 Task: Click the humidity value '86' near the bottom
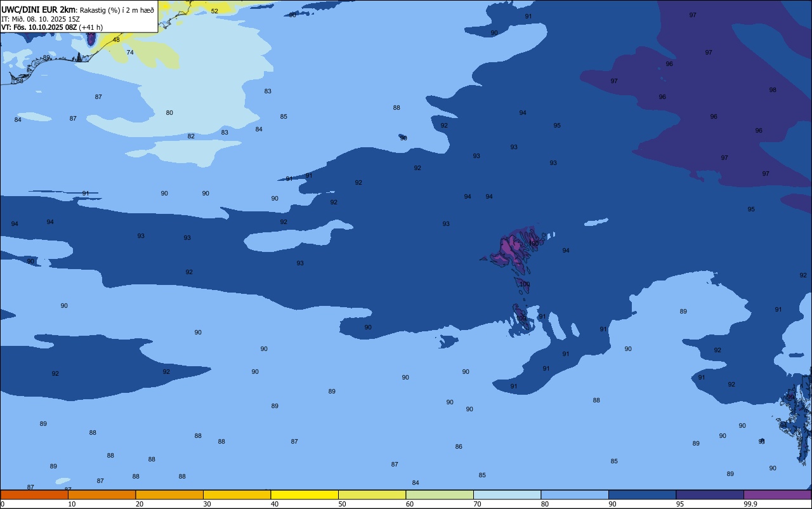click(459, 447)
